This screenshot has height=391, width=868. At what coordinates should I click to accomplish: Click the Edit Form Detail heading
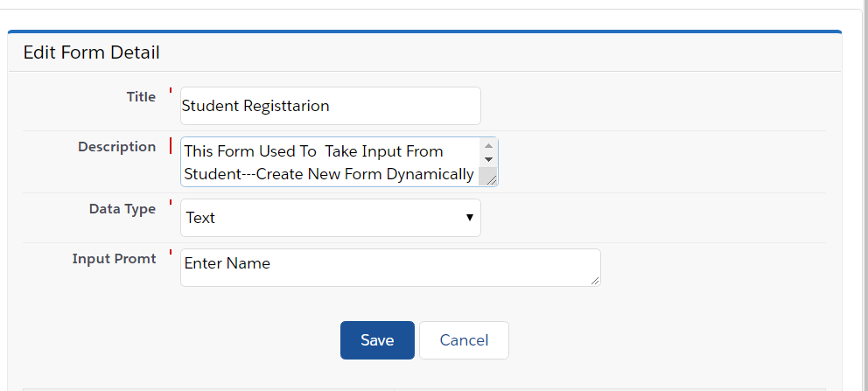(x=91, y=52)
